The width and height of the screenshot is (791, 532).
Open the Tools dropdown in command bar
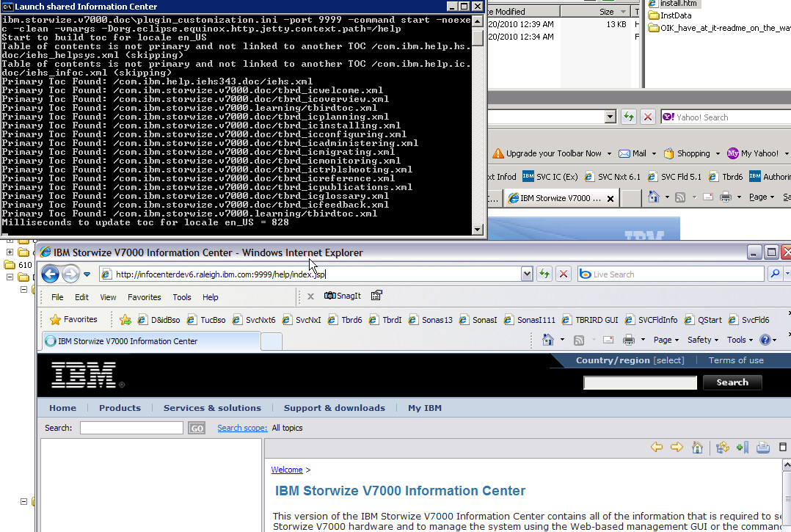(x=740, y=340)
